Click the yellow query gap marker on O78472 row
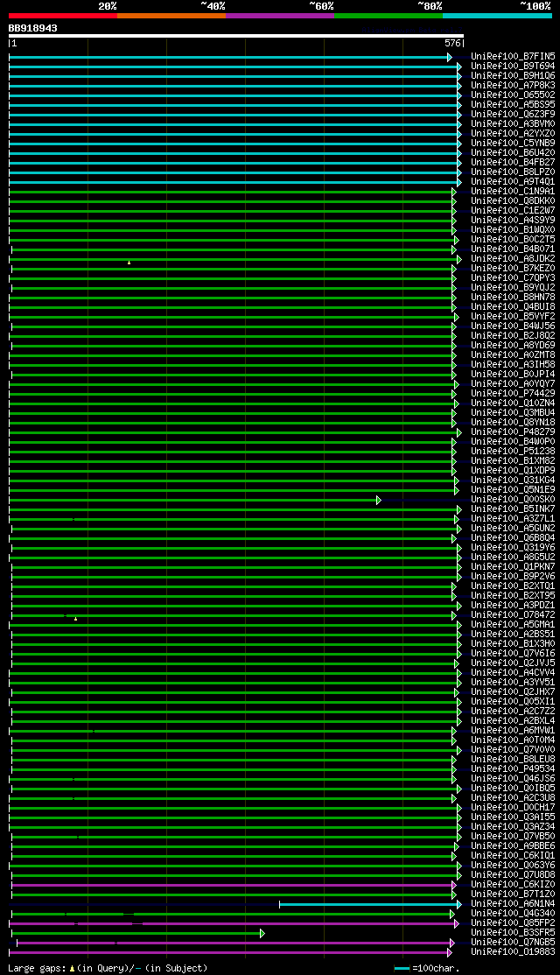 coord(76,619)
